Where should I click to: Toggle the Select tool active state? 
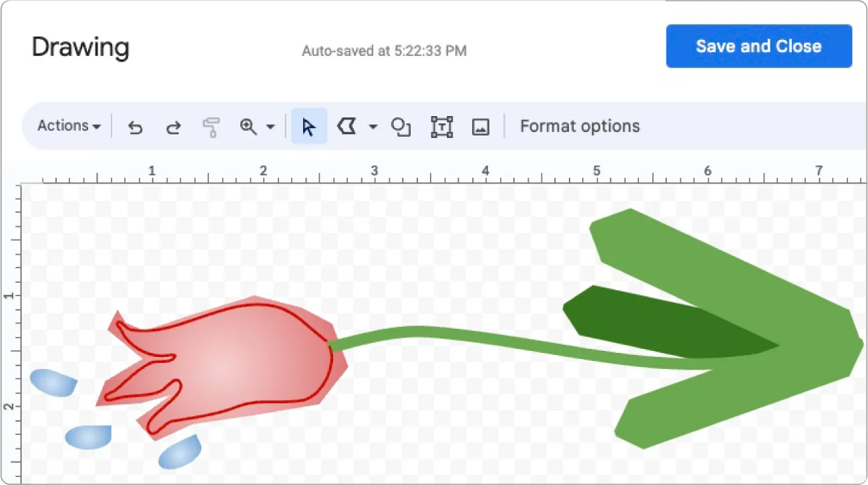tap(308, 126)
